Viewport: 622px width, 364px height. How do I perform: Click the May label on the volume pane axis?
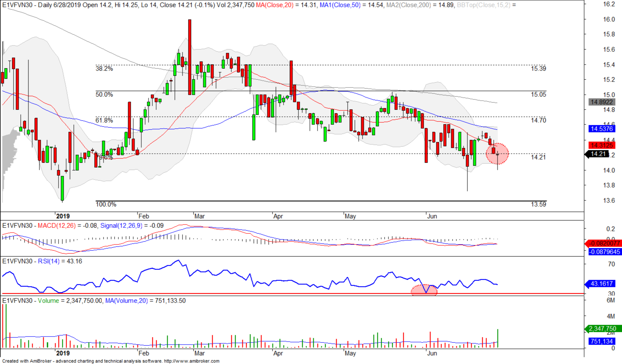[x=350, y=353]
